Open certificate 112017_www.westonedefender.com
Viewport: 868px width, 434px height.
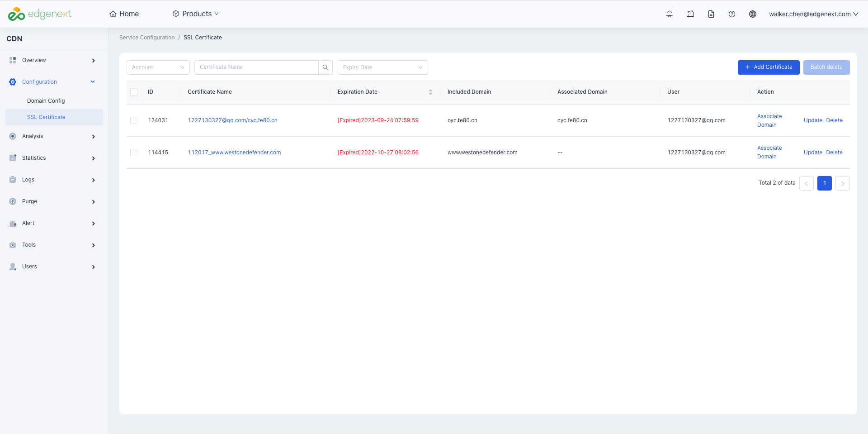click(x=235, y=153)
